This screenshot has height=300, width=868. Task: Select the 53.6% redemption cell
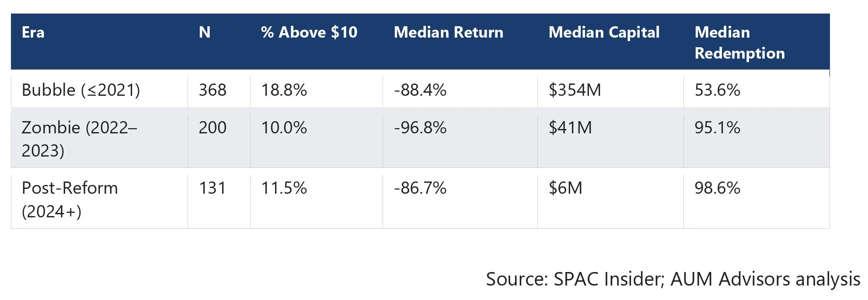tap(718, 90)
